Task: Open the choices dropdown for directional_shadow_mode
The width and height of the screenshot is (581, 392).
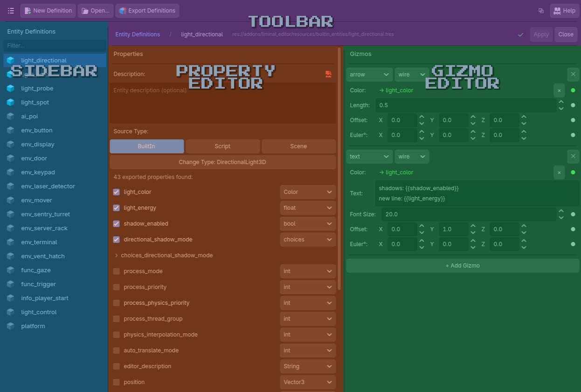Action: [308, 240]
